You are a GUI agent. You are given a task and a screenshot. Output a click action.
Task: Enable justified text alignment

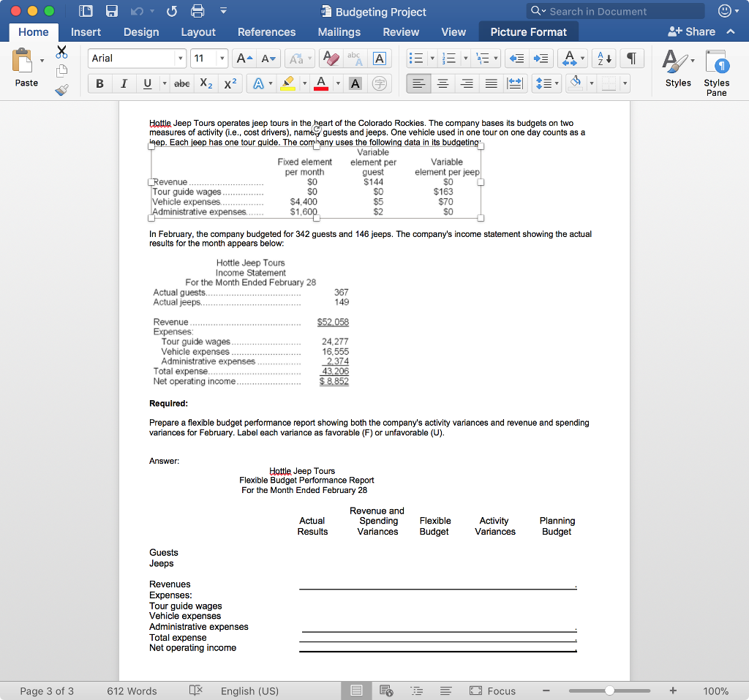pyautogui.click(x=491, y=83)
